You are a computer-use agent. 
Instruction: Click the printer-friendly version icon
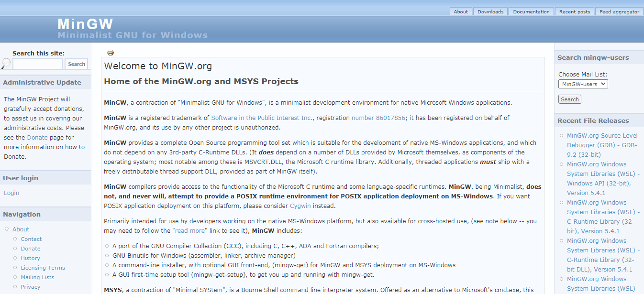[x=111, y=53]
